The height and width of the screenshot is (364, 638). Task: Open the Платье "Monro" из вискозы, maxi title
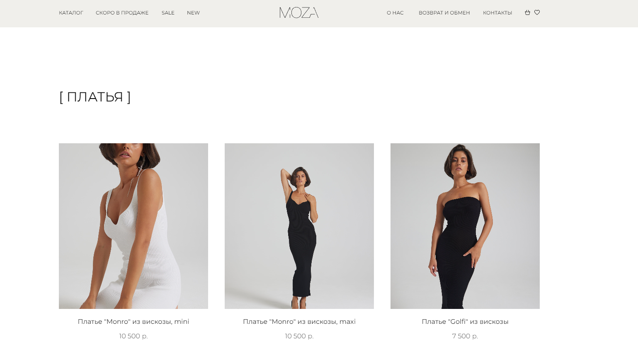point(299,322)
